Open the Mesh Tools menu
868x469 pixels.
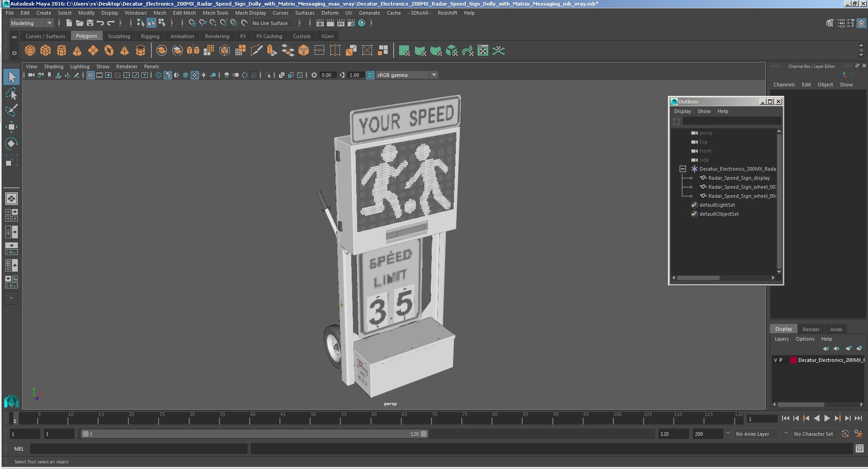click(215, 13)
